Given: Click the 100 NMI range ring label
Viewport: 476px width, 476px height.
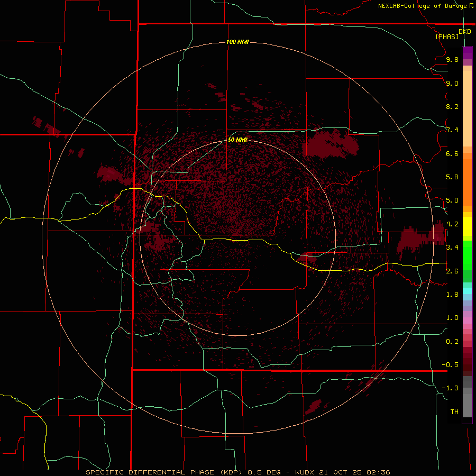Looking at the screenshot, I should [x=237, y=42].
